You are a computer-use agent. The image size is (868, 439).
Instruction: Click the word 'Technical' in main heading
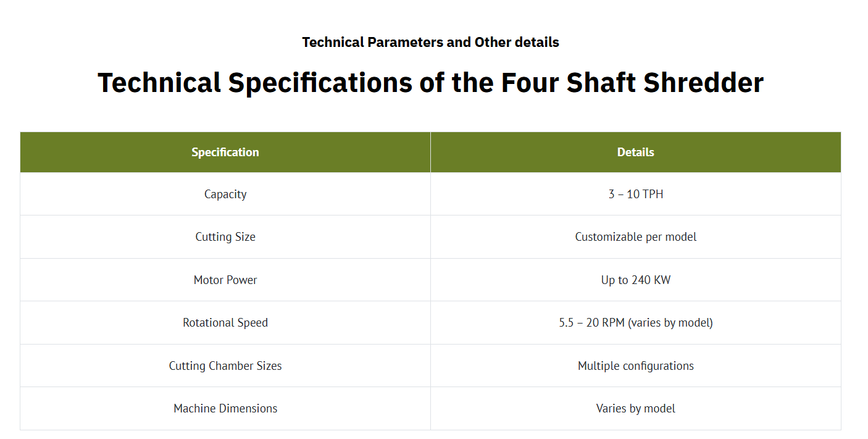[x=159, y=82]
